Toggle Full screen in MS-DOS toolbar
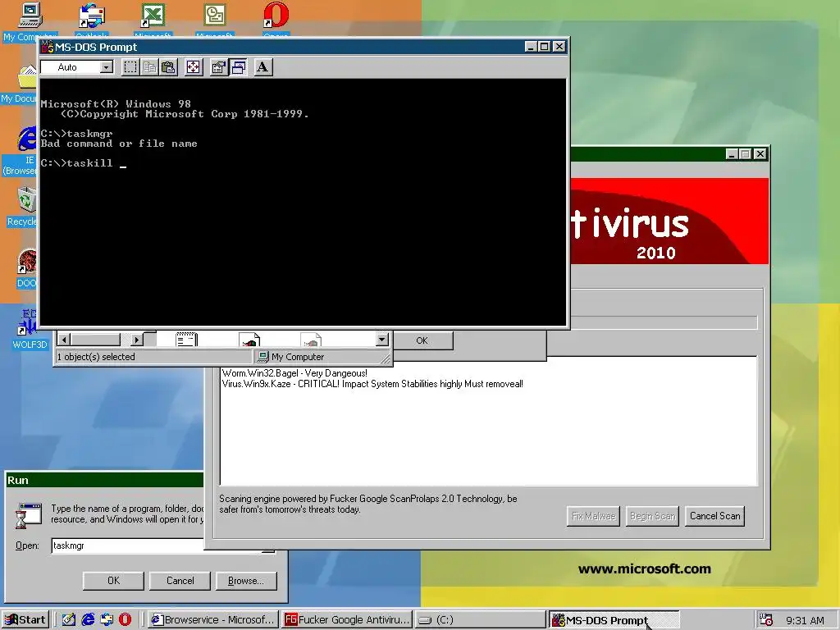 [194, 67]
